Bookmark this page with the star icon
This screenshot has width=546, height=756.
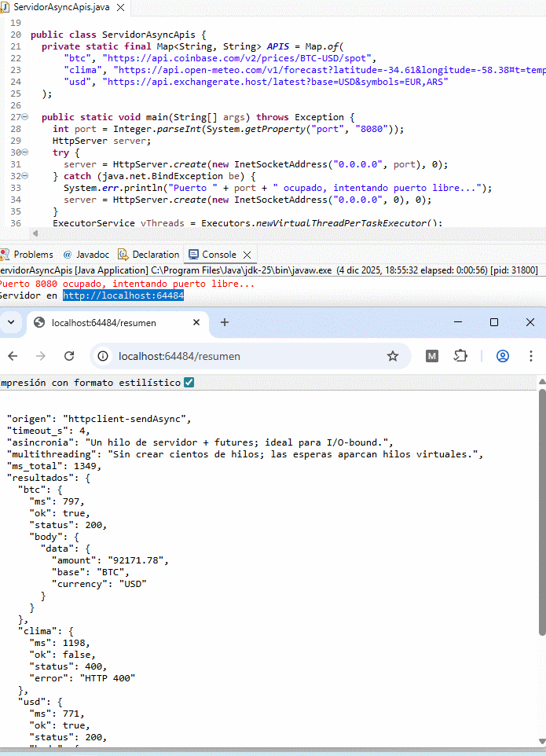(x=393, y=356)
